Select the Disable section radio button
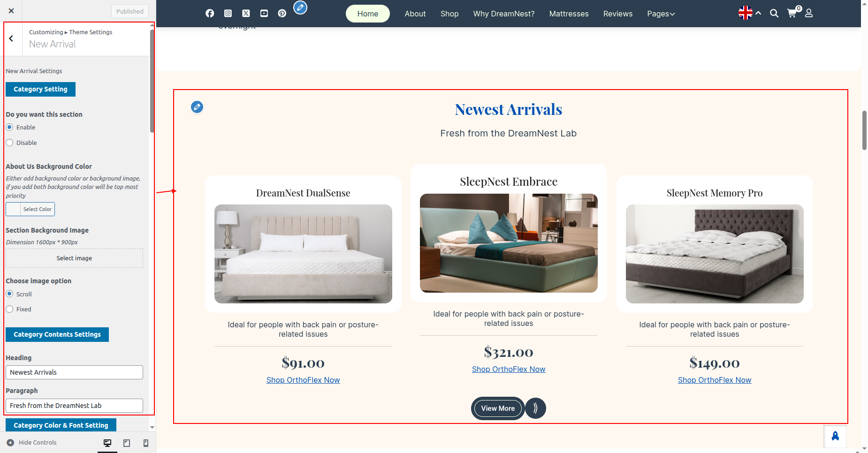Screen dimensions: 868x453 pyautogui.click(x=9, y=143)
